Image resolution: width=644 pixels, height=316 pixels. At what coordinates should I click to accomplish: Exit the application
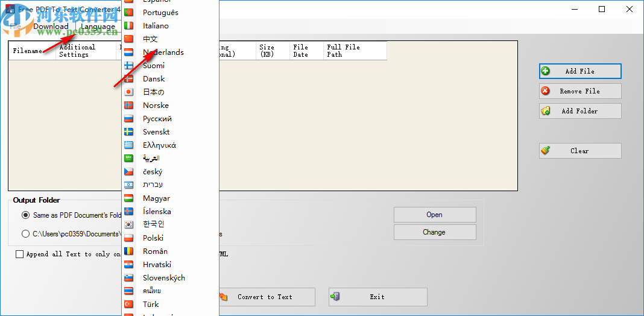(378, 297)
